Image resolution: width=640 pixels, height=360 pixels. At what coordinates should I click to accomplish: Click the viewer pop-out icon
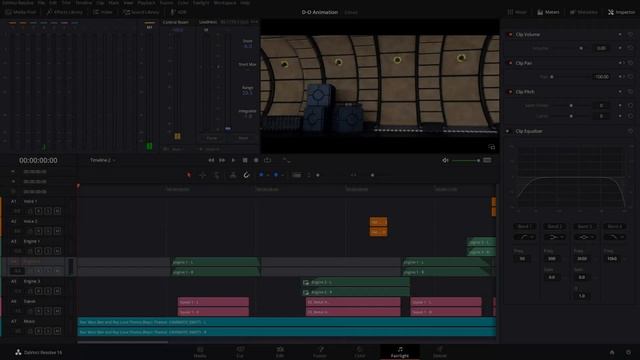491,147
